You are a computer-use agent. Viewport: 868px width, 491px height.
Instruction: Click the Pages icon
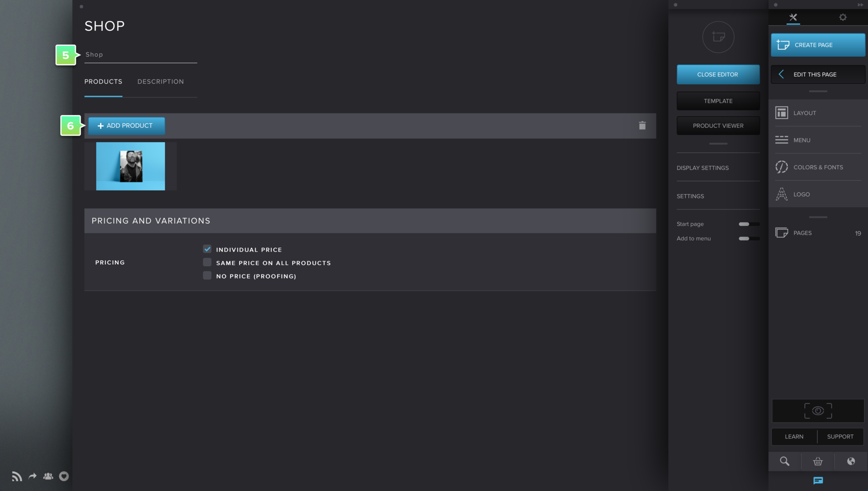click(781, 233)
